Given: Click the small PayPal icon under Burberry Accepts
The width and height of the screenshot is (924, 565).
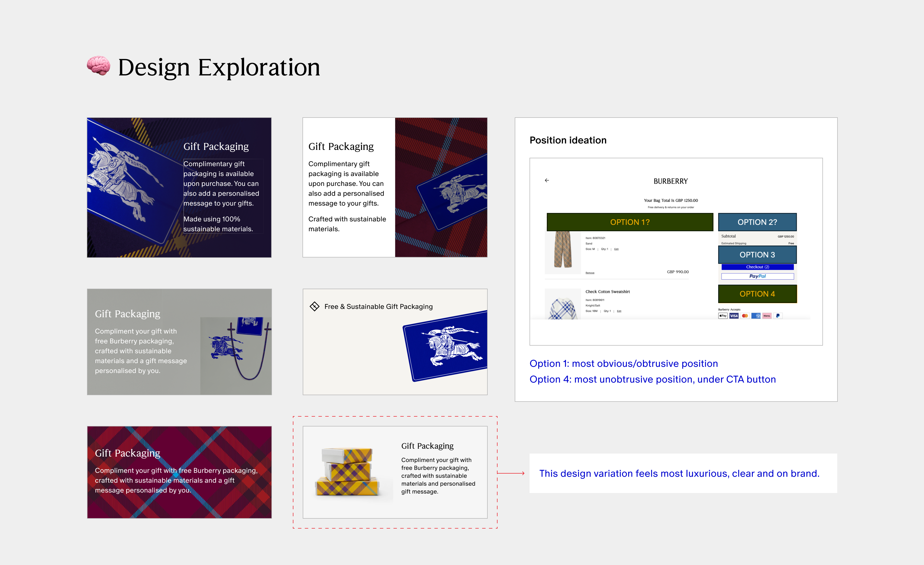Looking at the screenshot, I should 778,316.
